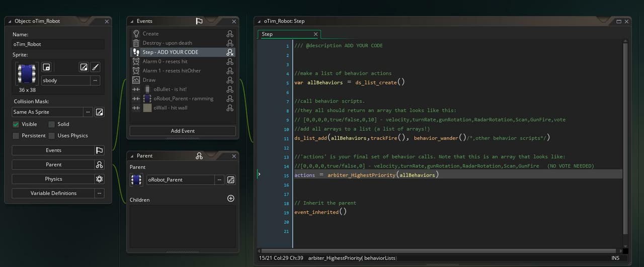The height and width of the screenshot is (267, 644).
Task: Click the parent hierarchy icon next to Parent button
Action: (99, 164)
